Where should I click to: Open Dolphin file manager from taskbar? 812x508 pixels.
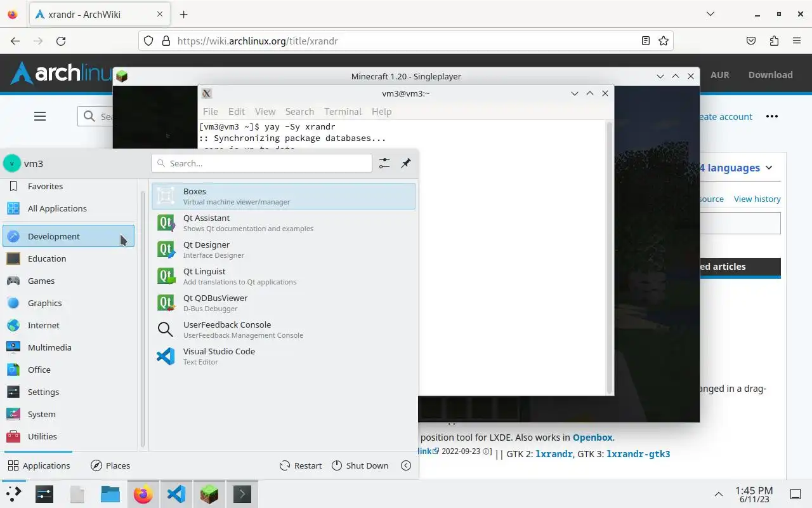[110, 494]
